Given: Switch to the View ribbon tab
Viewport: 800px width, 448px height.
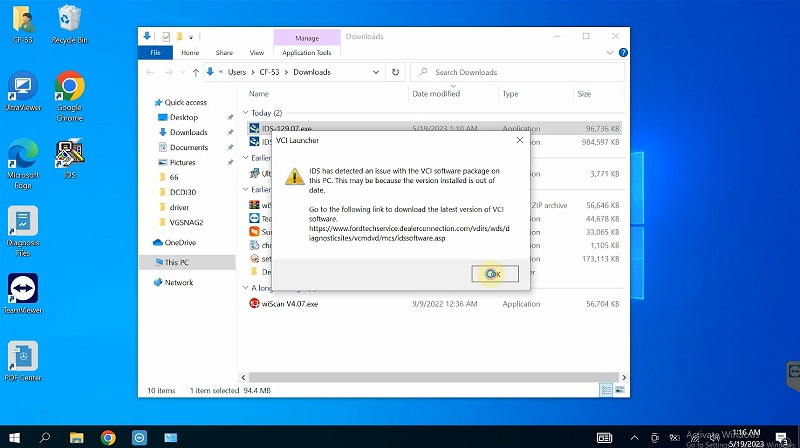Looking at the screenshot, I should point(256,52).
